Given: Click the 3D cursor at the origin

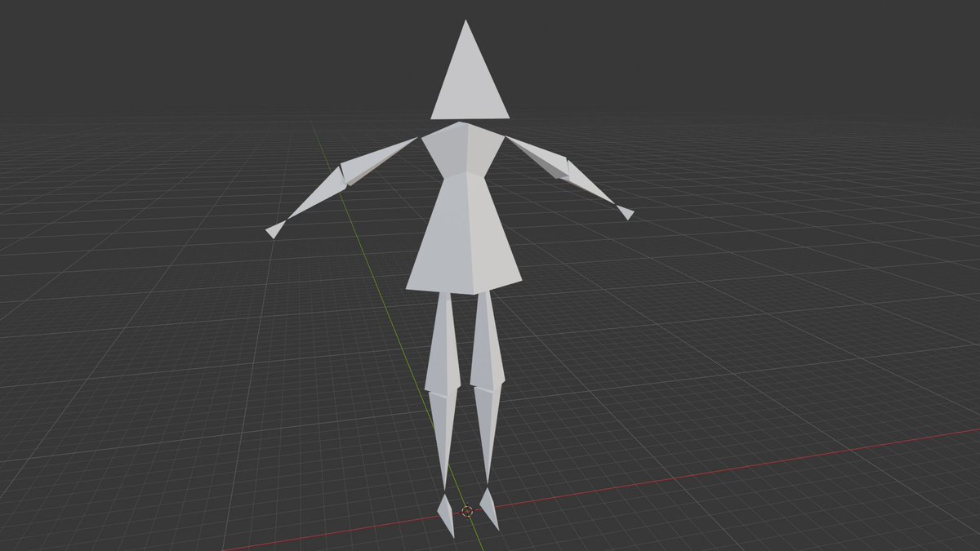Looking at the screenshot, I should (467, 512).
